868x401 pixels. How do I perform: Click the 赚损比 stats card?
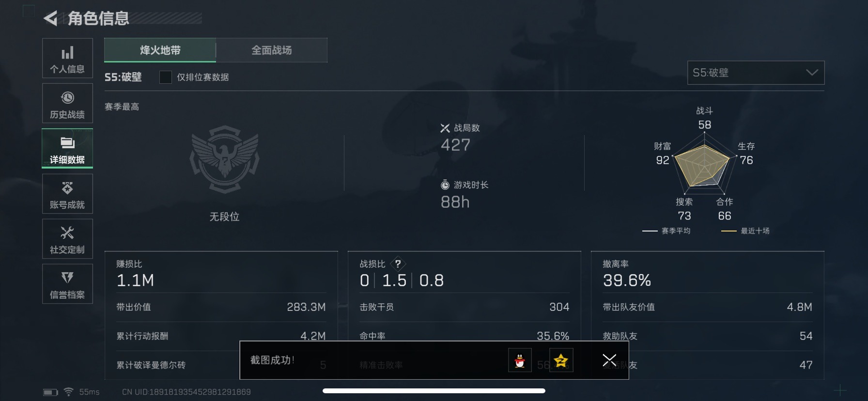point(221,315)
